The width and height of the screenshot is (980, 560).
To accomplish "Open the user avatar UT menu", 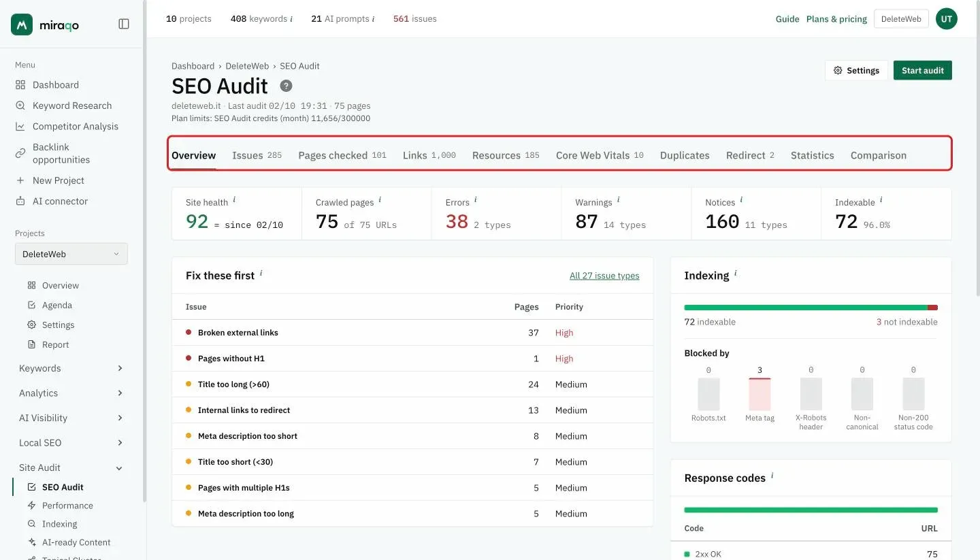I will [x=946, y=19].
